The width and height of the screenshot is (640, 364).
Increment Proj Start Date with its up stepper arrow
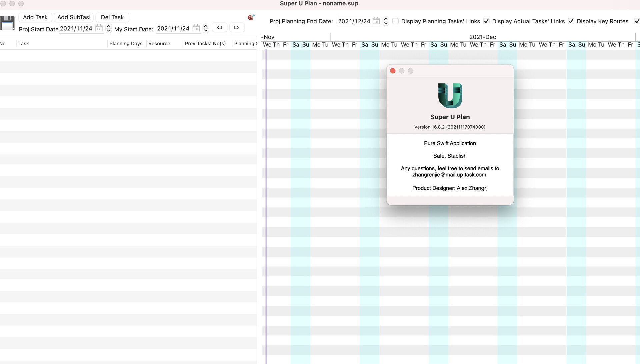click(108, 26)
